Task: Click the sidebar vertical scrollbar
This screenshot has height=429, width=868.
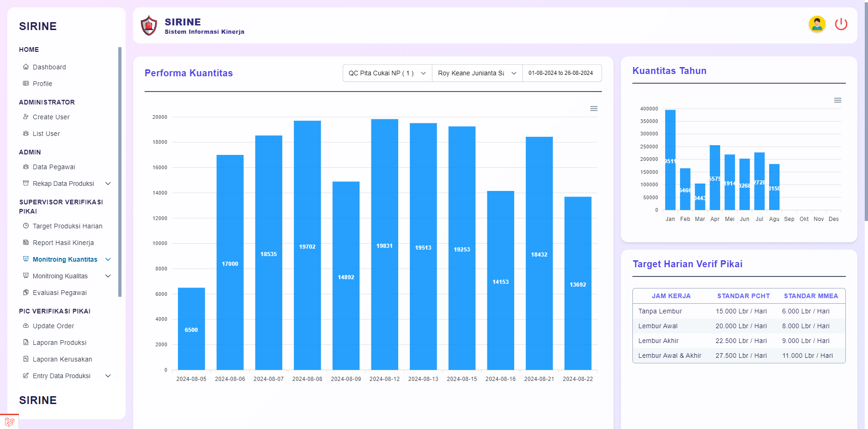Action: pyautogui.click(x=120, y=171)
